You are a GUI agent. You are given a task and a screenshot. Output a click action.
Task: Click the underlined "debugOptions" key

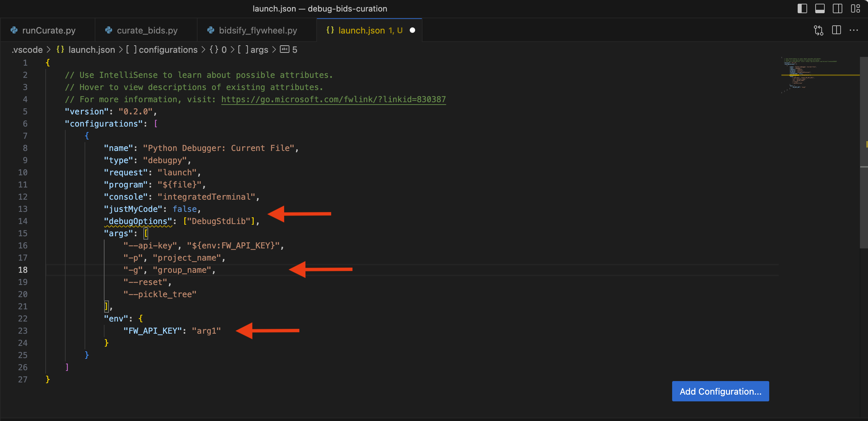click(138, 221)
